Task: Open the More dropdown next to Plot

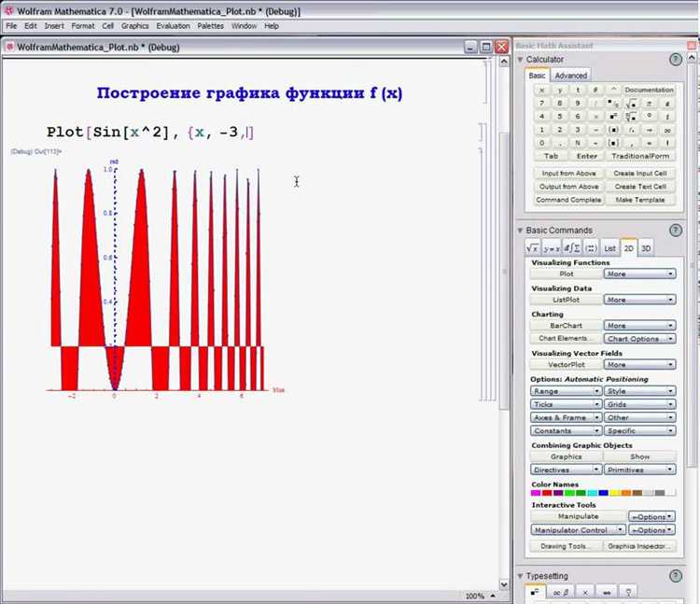Action: 639,274
